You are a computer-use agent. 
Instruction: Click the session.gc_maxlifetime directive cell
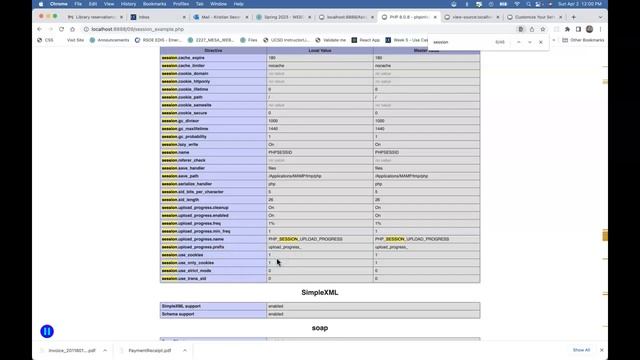click(213, 129)
